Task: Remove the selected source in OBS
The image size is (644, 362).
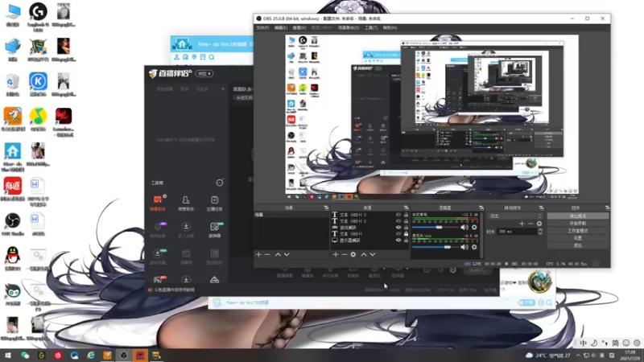Action: [x=345, y=254]
